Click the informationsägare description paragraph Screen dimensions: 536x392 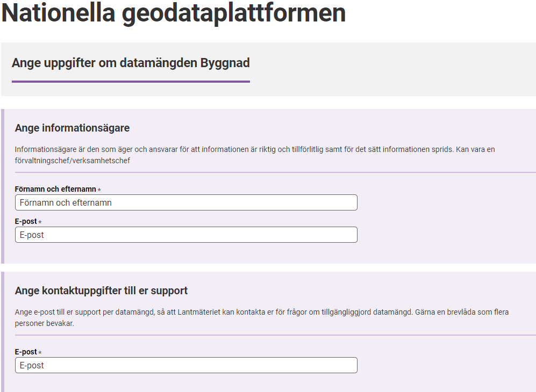pos(255,155)
